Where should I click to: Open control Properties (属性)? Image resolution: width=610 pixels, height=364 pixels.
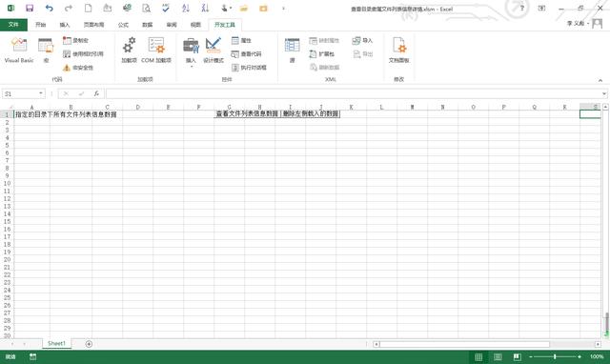tap(241, 40)
